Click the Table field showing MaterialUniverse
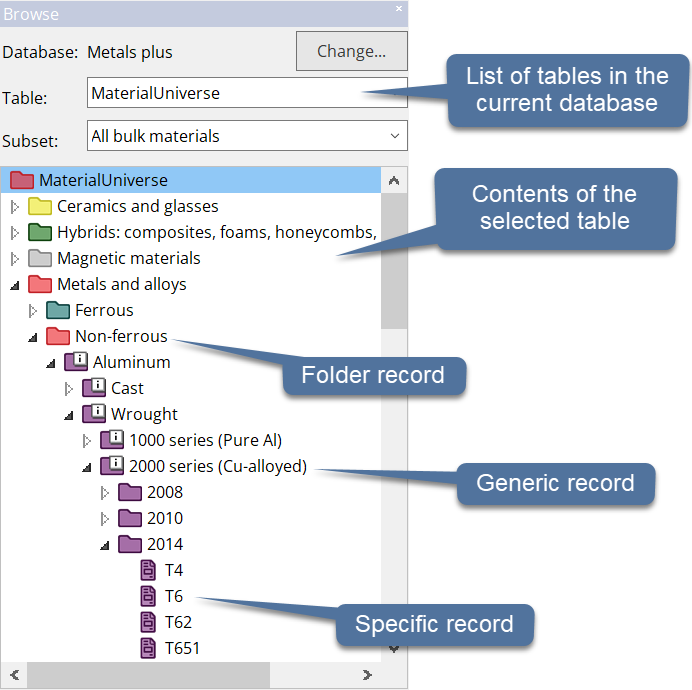Viewport: 692px width, 690px height. point(247,94)
